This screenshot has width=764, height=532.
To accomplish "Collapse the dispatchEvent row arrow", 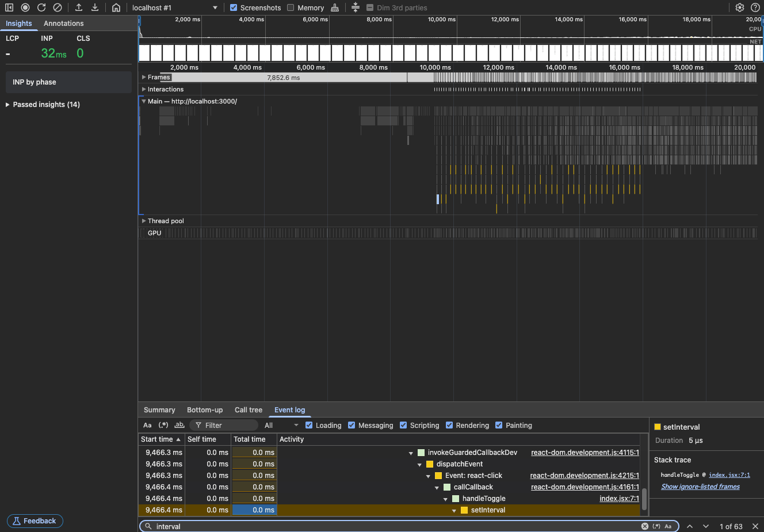I will pos(419,465).
